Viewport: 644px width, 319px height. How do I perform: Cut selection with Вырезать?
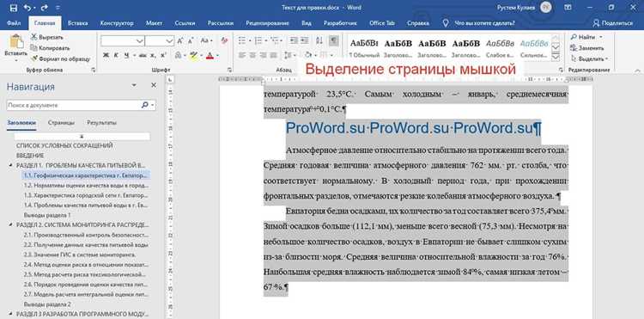[47, 37]
